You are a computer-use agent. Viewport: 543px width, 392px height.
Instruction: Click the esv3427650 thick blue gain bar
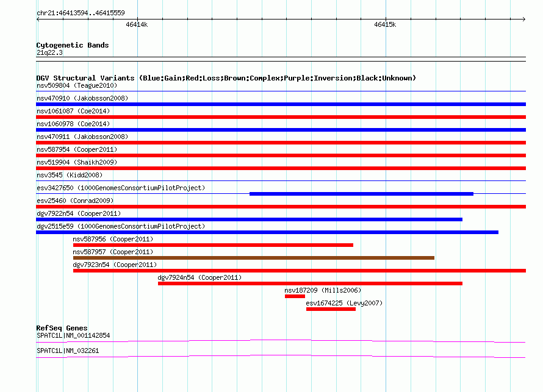click(361, 194)
